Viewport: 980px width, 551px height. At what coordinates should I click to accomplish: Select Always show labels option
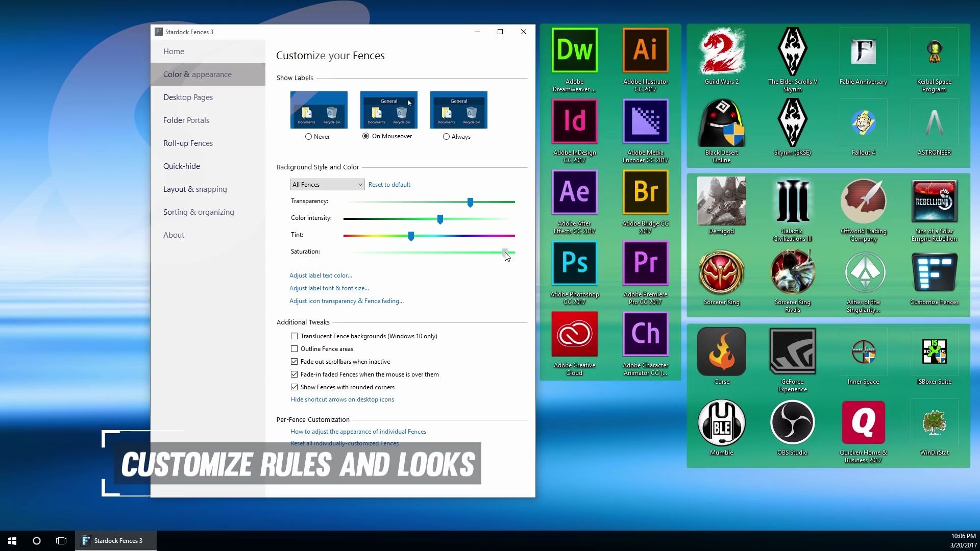coord(446,137)
